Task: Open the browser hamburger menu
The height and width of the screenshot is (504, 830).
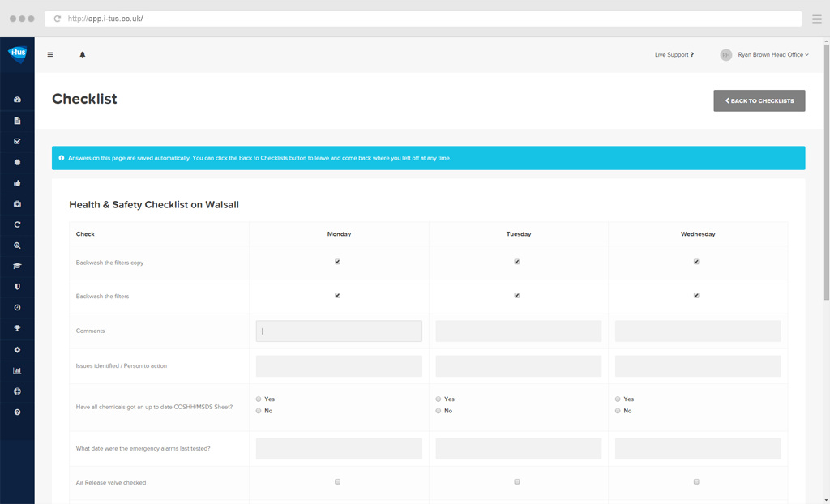Action: click(x=816, y=19)
